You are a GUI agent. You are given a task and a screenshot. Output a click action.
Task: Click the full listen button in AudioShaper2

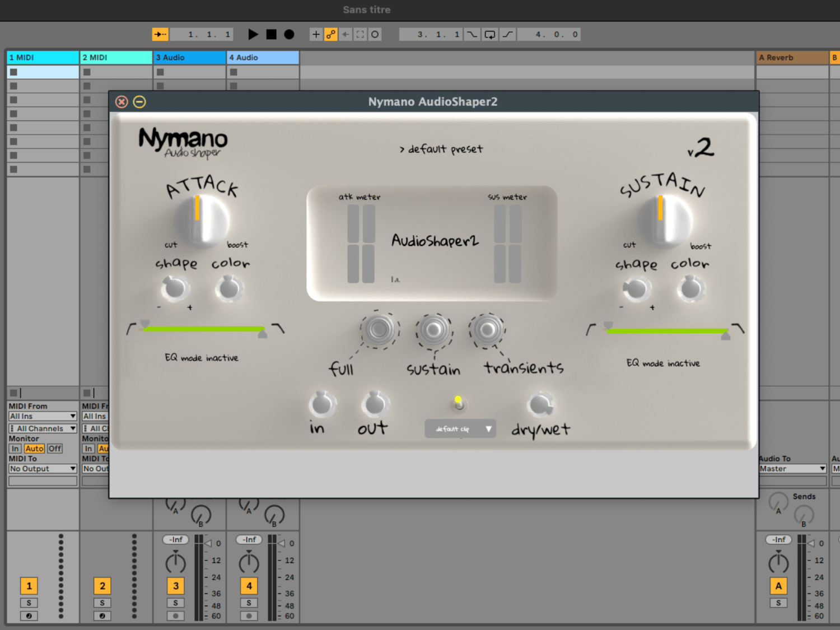[x=379, y=329]
